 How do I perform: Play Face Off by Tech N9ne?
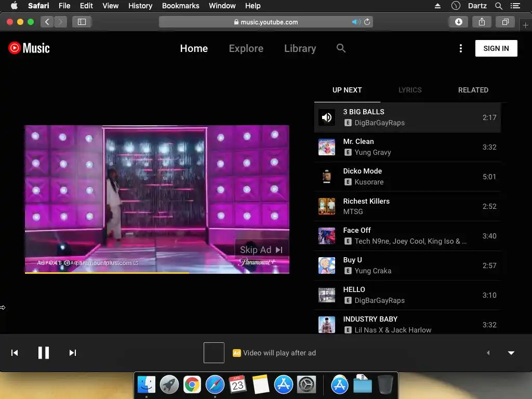tap(407, 236)
